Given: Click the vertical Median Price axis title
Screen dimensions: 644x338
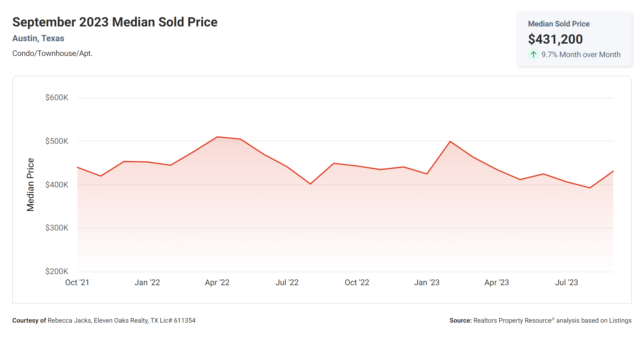Looking at the screenshot, I should (x=30, y=185).
